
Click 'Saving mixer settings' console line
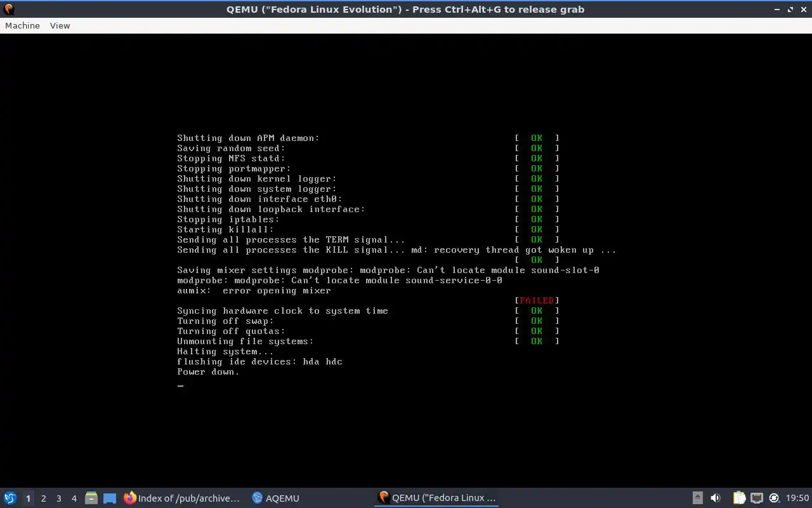(388, 270)
